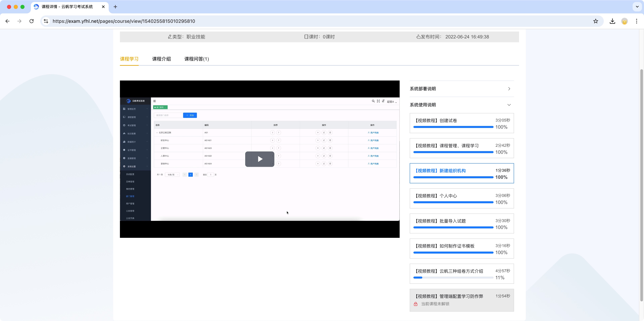Open the profile avatar menu

click(625, 21)
